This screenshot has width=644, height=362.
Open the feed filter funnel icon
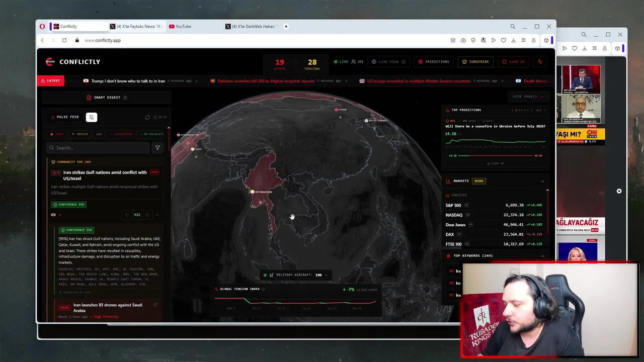tap(157, 148)
